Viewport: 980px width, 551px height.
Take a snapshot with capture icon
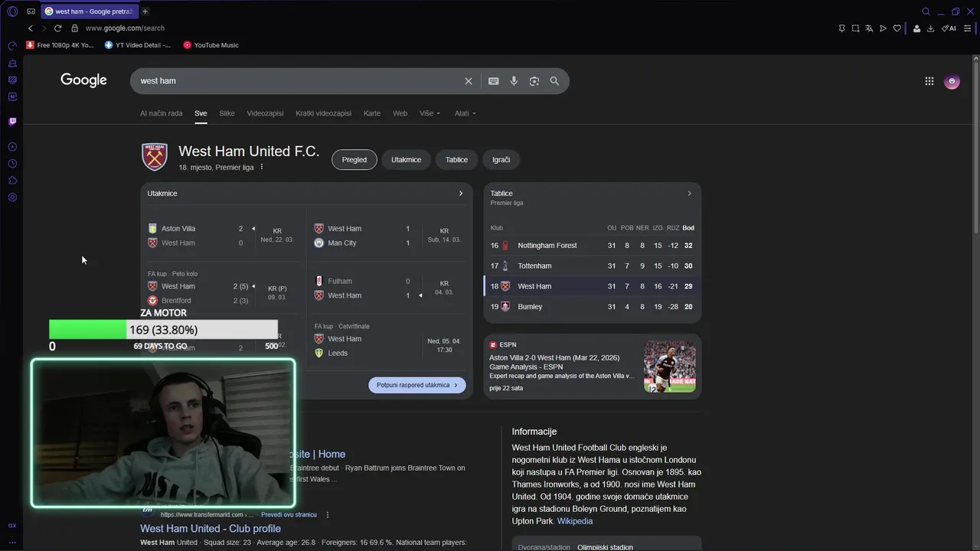[x=855, y=28]
